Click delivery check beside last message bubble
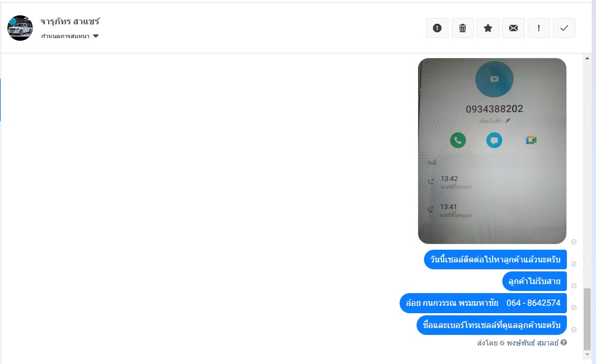 574,330
